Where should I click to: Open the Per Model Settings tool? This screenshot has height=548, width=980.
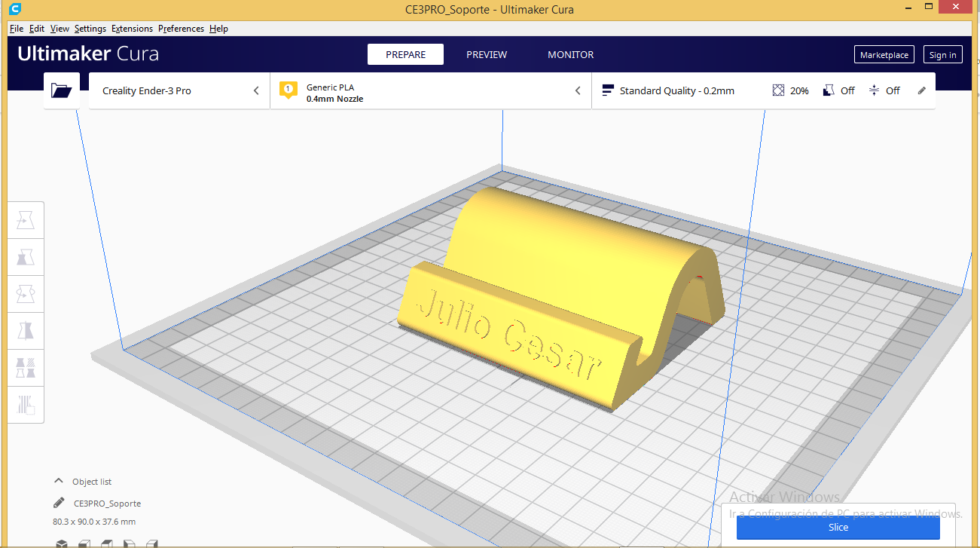(26, 369)
